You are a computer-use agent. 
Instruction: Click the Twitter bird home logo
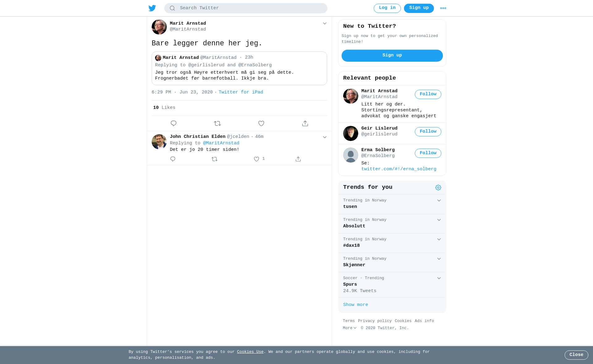click(x=152, y=8)
